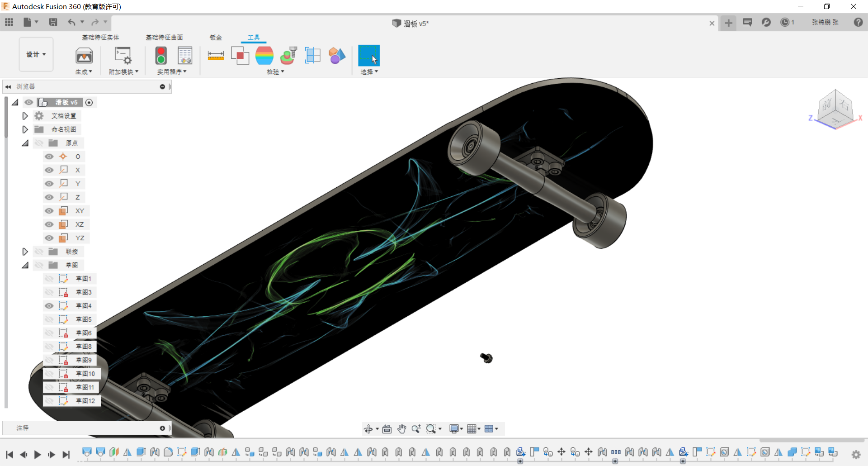
Task: Open timeline settings gear icon
Action: click(x=856, y=455)
